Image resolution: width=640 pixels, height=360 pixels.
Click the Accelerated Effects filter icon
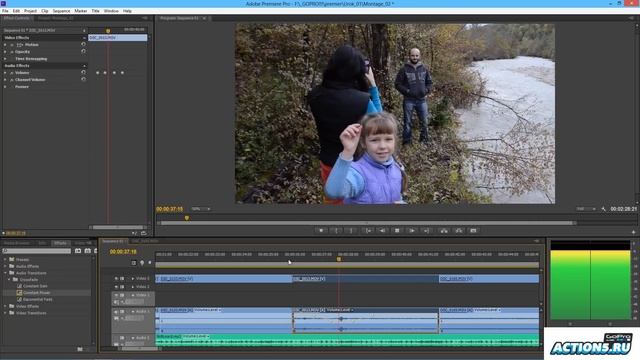(78, 251)
